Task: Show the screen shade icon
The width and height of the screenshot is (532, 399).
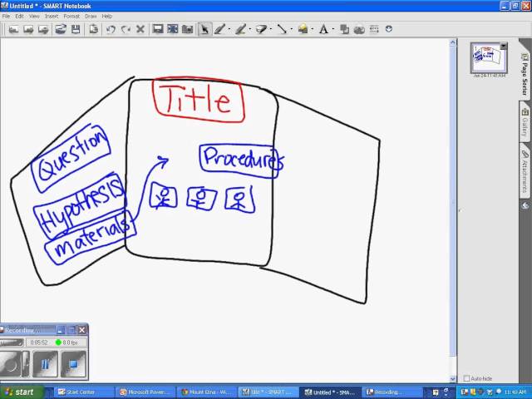Action: click(158, 30)
